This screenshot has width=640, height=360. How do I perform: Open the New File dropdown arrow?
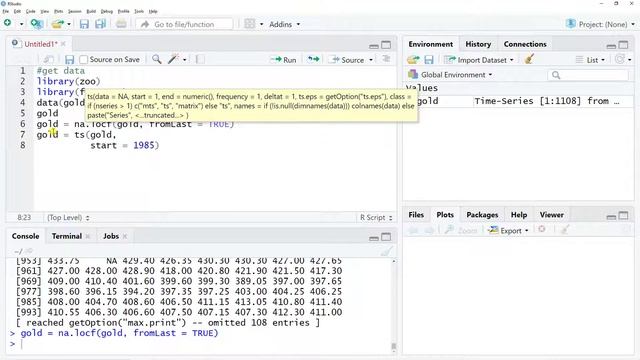coord(21,24)
